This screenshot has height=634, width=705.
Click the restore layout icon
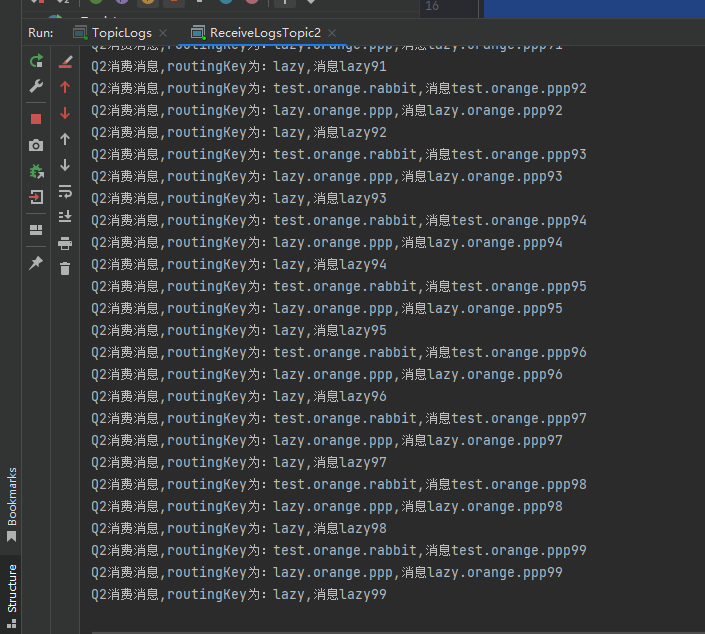[36, 230]
